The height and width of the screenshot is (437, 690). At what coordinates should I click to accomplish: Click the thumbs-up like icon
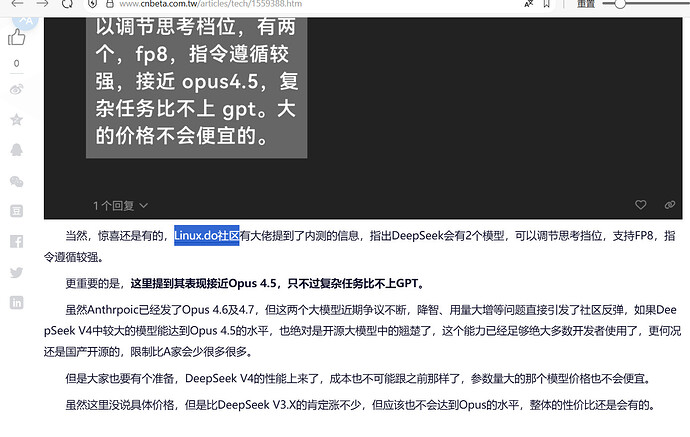[x=17, y=37]
